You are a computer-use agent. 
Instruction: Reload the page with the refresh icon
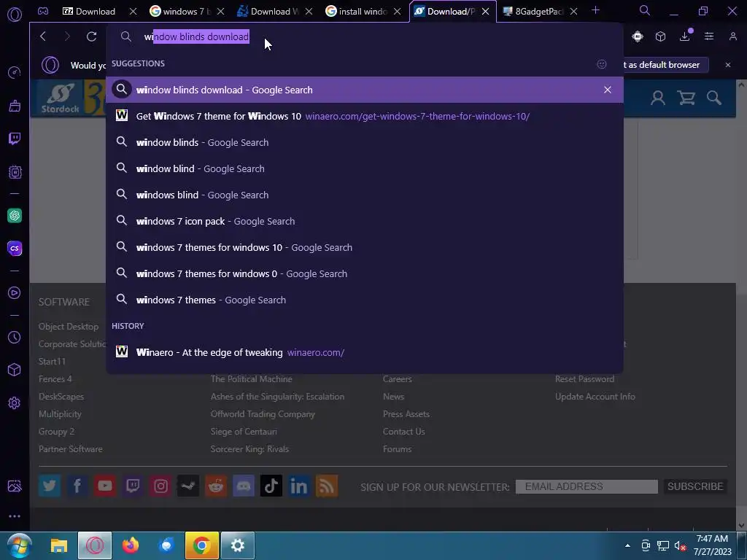[x=91, y=36]
